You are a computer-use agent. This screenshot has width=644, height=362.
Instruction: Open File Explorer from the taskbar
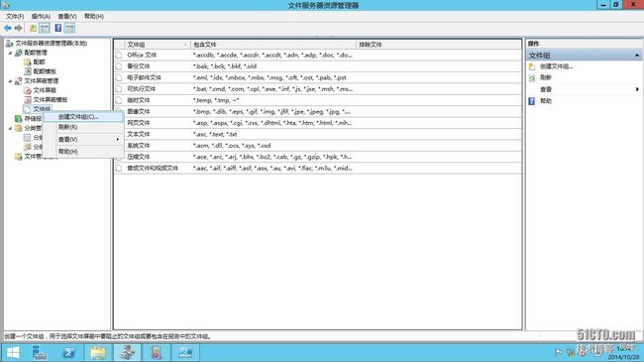98,352
